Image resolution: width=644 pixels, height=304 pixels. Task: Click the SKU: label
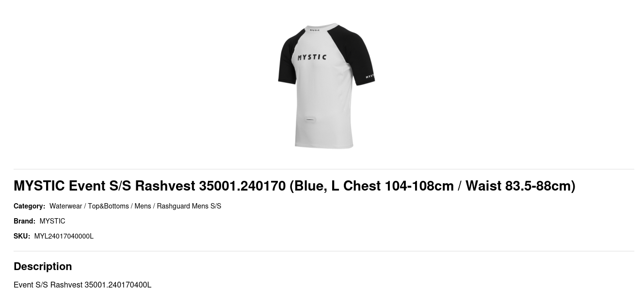(x=22, y=236)
